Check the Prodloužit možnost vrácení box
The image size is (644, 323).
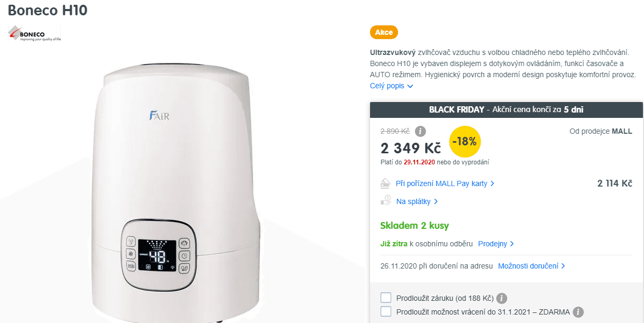click(386, 311)
